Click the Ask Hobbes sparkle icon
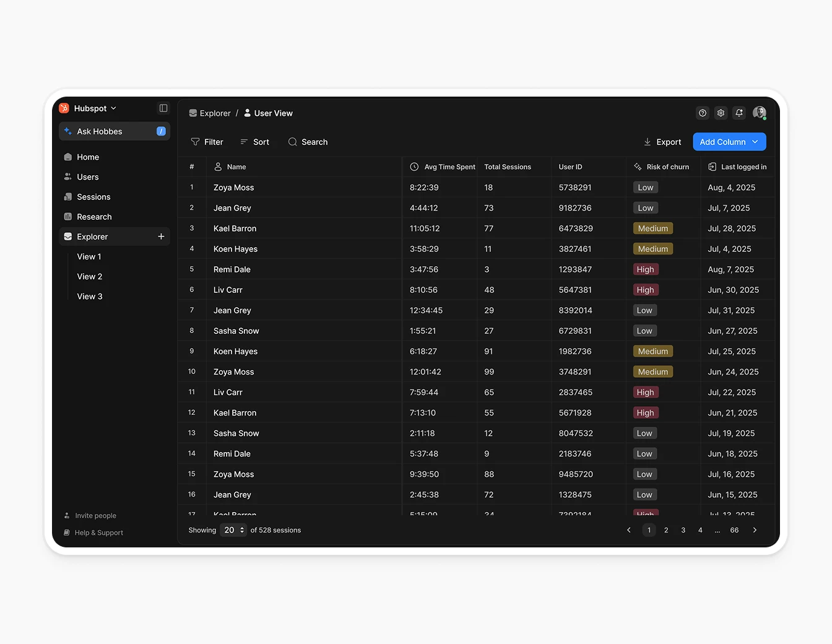The width and height of the screenshot is (832, 644). 68,131
